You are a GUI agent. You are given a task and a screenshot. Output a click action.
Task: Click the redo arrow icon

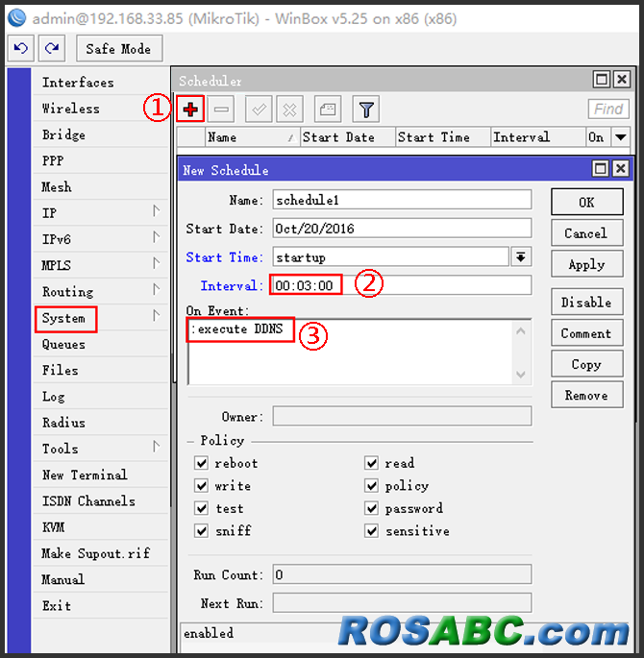52,48
